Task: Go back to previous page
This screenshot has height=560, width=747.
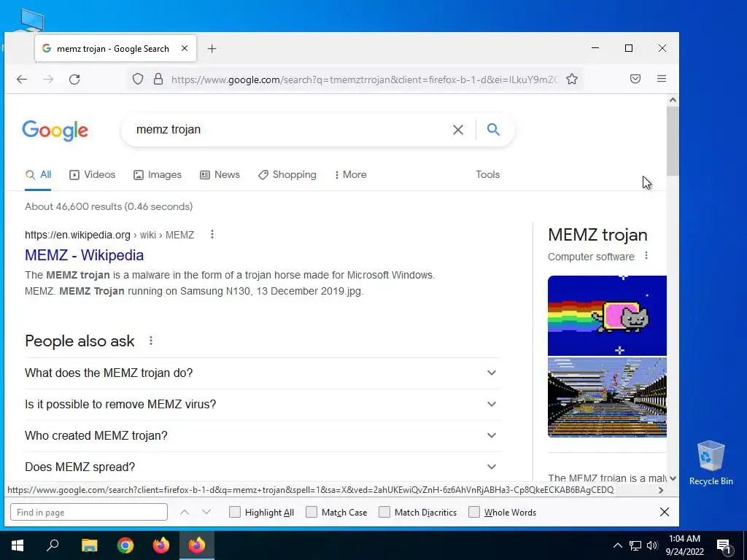Action: click(22, 79)
